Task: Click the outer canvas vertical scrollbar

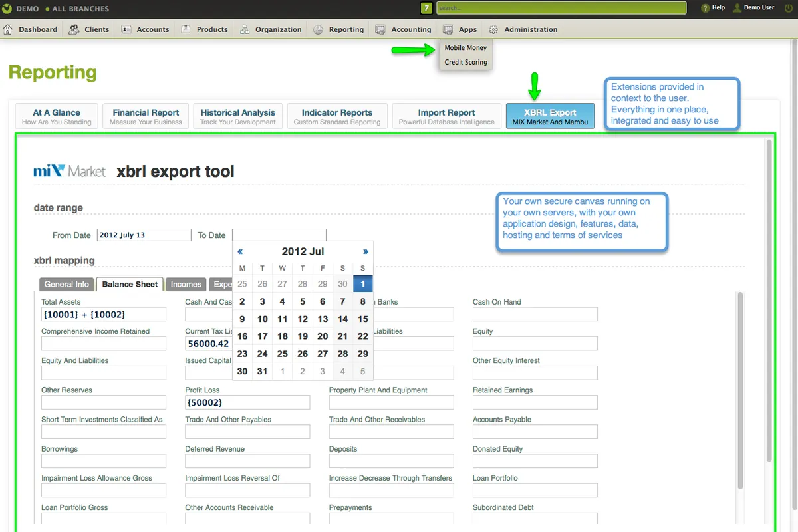Action: click(769, 299)
